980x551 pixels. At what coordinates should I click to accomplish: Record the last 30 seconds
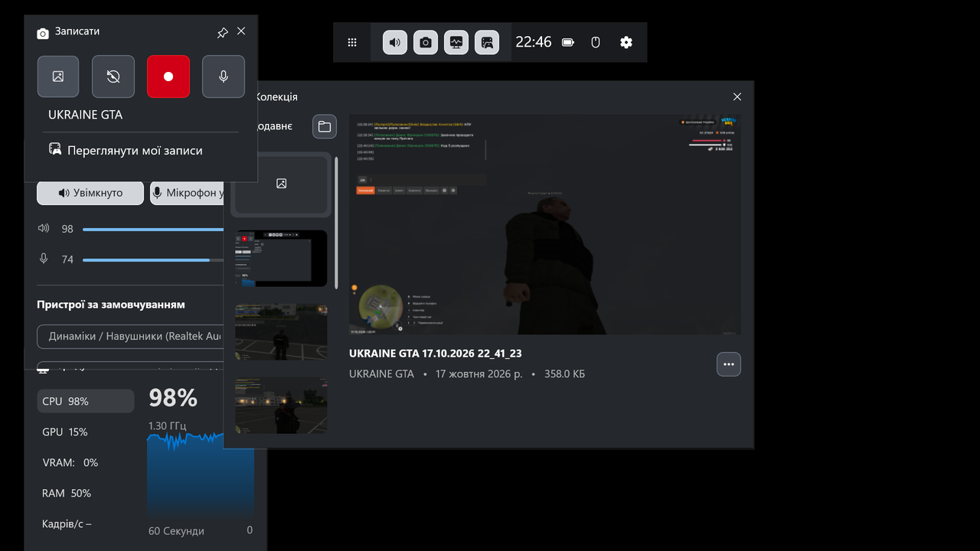[113, 77]
